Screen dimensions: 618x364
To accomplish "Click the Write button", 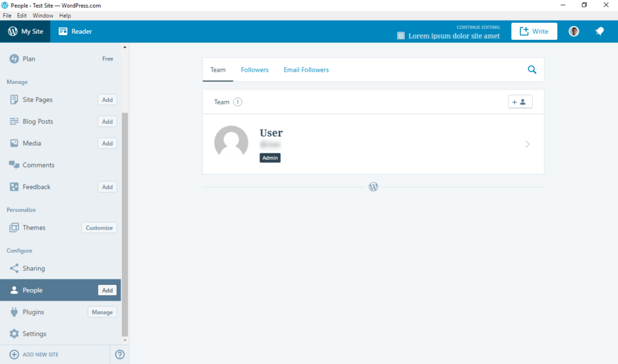I will point(534,31).
